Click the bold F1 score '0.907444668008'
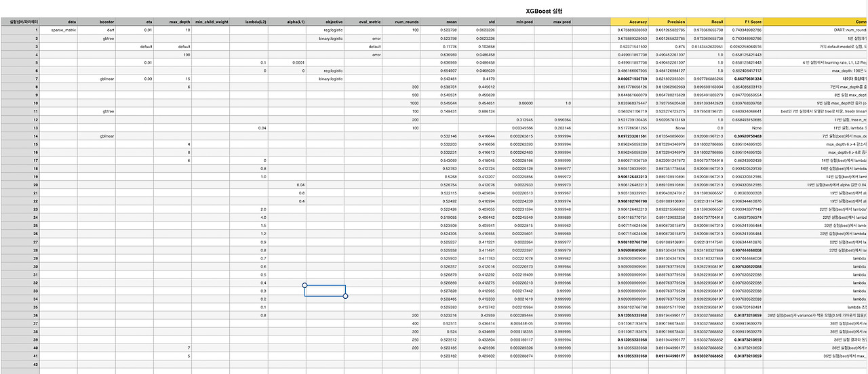 click(x=744, y=250)
